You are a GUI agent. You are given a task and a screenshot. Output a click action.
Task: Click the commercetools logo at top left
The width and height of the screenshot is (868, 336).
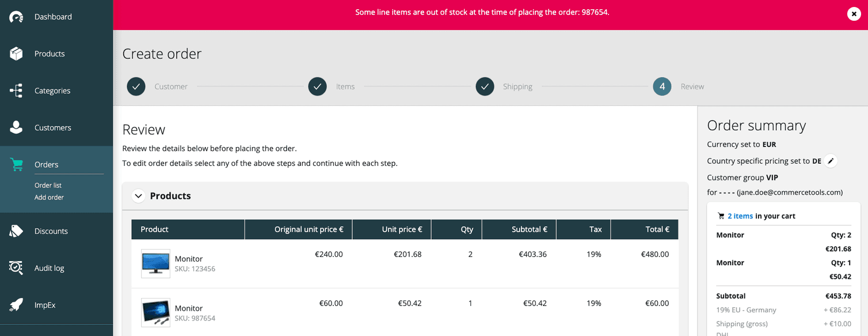point(16,16)
